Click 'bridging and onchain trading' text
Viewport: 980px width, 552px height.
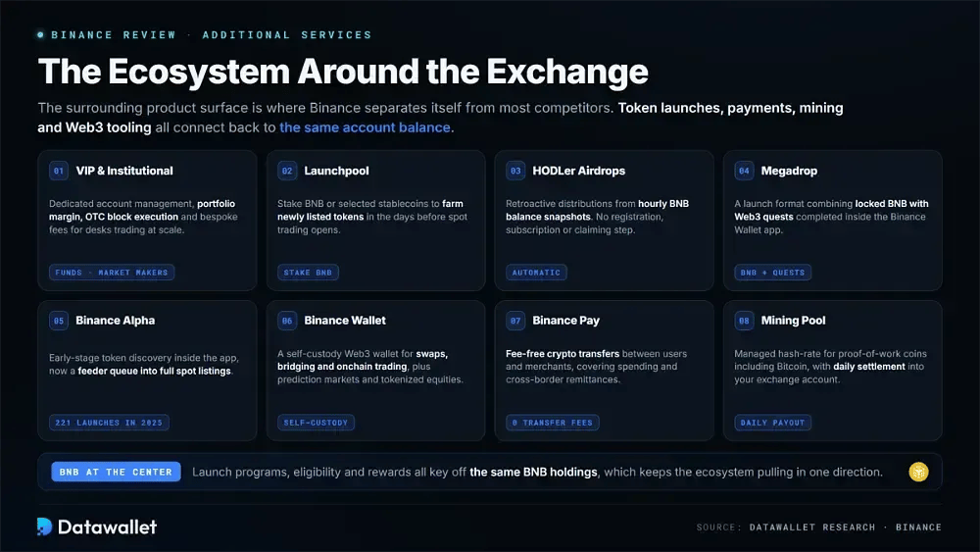(342, 367)
